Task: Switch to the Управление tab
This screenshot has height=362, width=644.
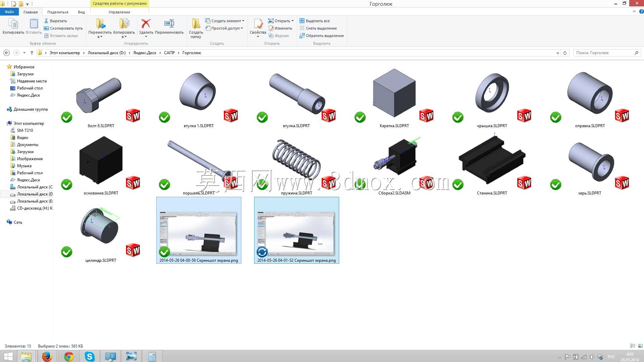Action: pyautogui.click(x=119, y=12)
